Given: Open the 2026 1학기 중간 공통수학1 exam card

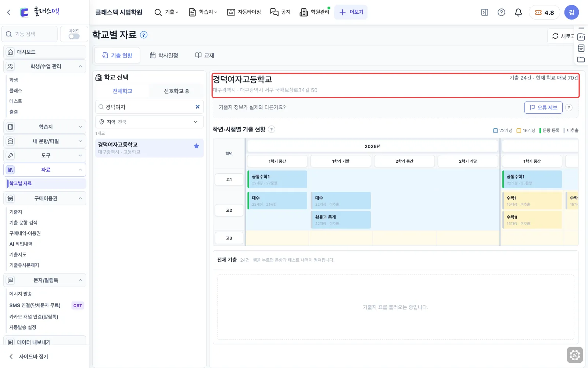Looking at the screenshot, I should 277,179.
